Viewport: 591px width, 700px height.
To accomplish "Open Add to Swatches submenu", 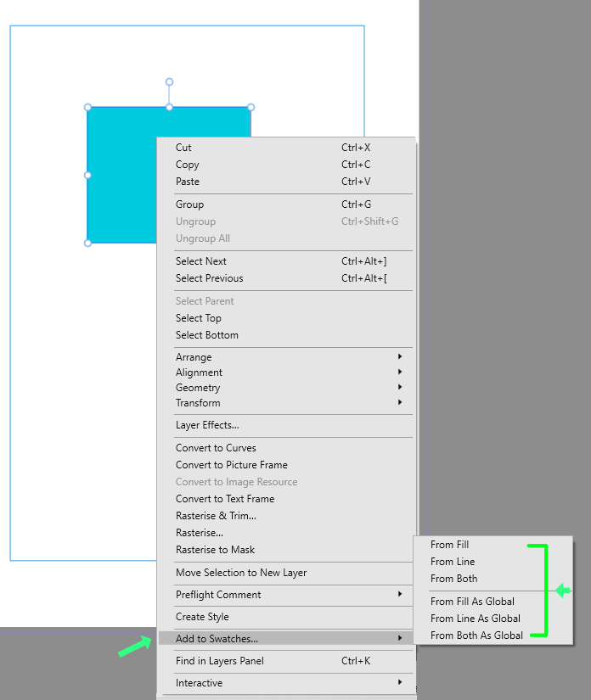I will (286, 638).
